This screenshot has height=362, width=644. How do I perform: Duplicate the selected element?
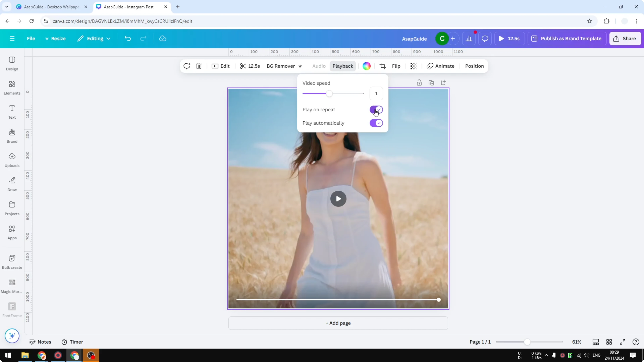432,82
